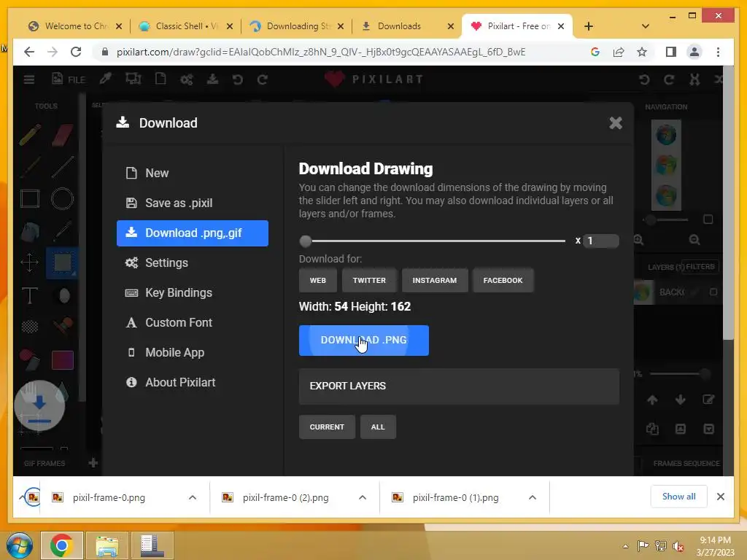747x560 pixels.
Task: Open Key Bindings section
Action: coord(193,293)
